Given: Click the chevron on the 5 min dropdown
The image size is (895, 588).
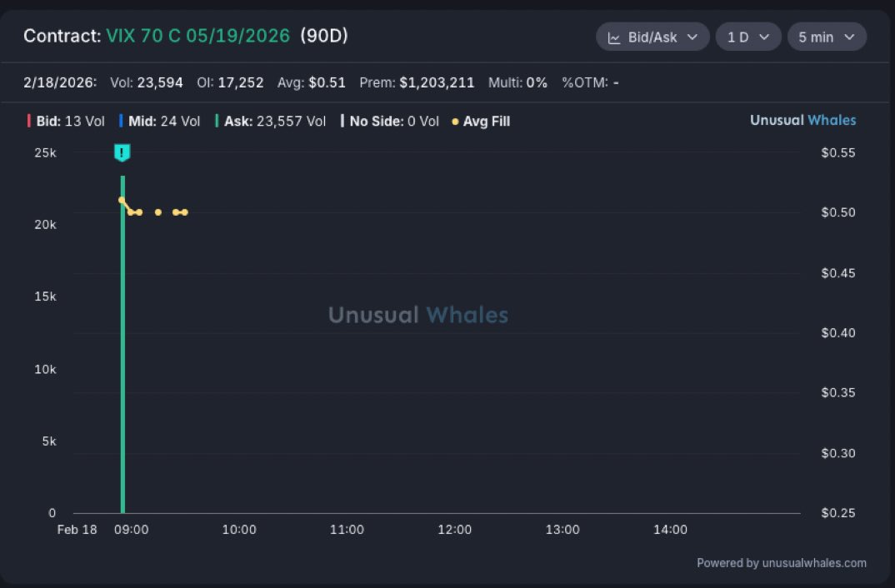Looking at the screenshot, I should (849, 37).
